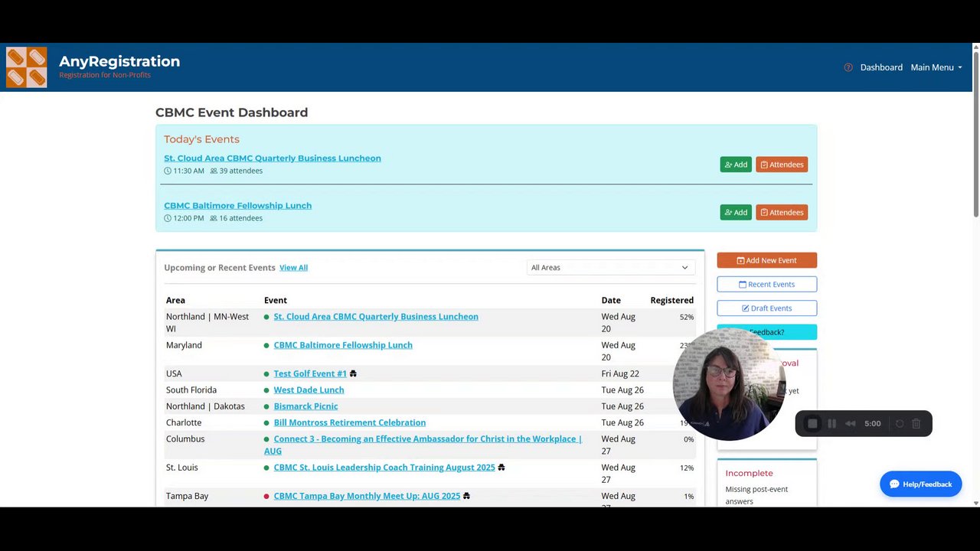View Attendees for St. Cloud Quarterly Business Luncheon
The image size is (980, 551).
(x=782, y=165)
